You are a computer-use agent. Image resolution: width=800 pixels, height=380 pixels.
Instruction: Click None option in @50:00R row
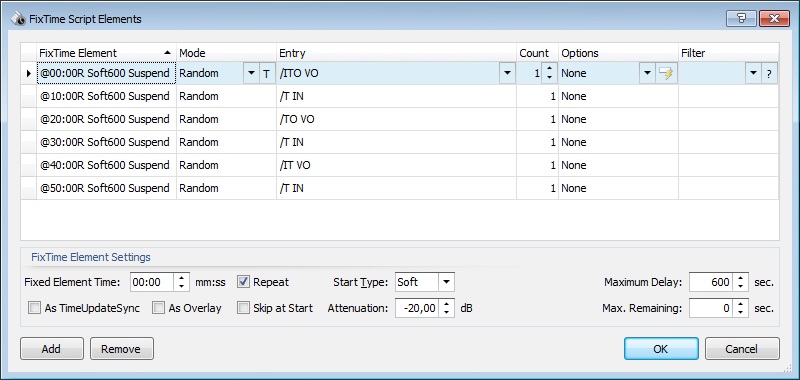(x=618, y=188)
